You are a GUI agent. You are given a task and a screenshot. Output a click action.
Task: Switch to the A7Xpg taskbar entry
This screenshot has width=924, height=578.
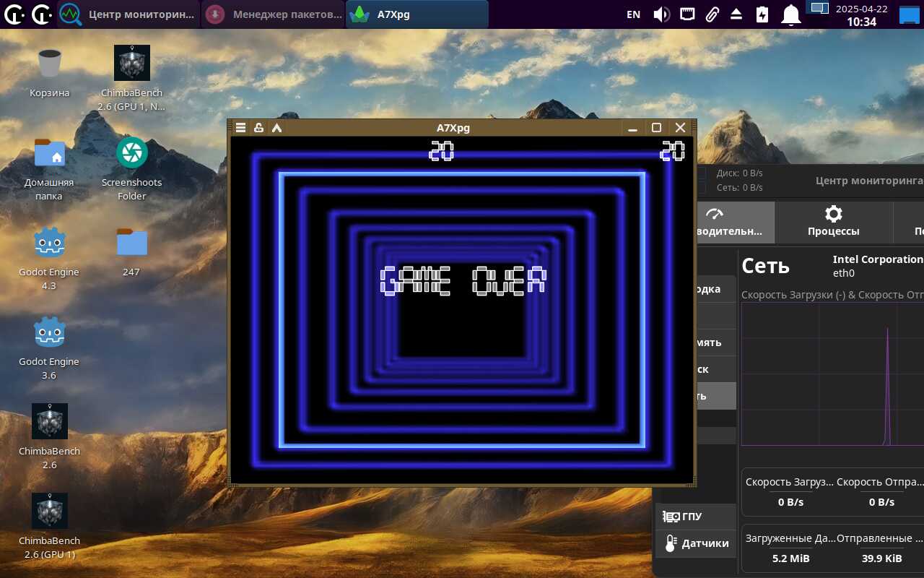417,14
